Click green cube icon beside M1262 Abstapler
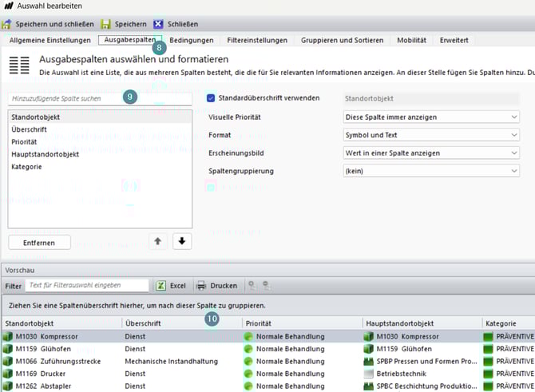Image resolution: width=535 pixels, height=392 pixels. 7,386
